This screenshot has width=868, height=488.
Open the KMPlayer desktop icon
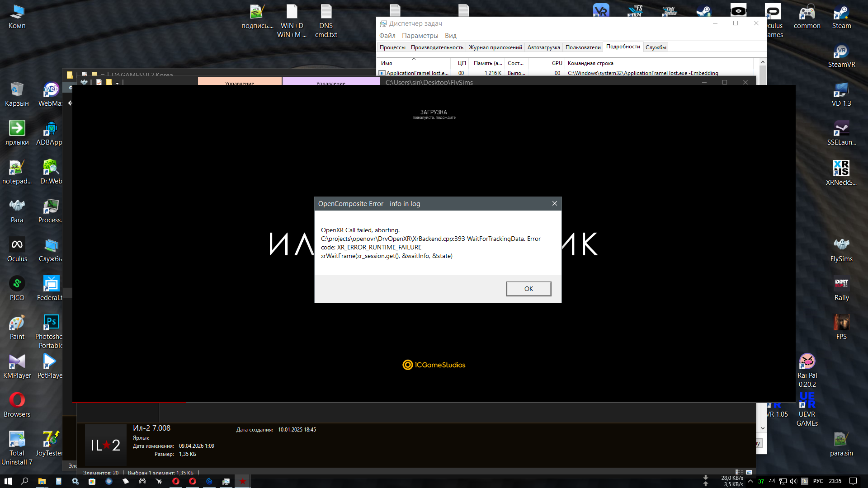pyautogui.click(x=17, y=366)
